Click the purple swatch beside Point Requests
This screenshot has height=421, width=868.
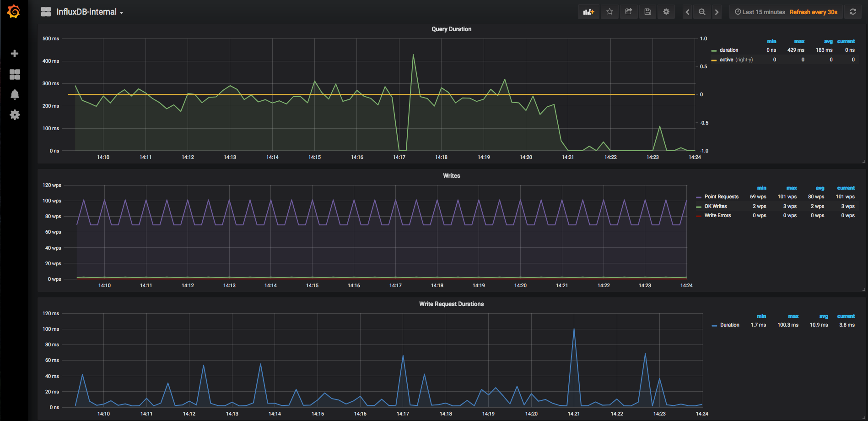(699, 197)
